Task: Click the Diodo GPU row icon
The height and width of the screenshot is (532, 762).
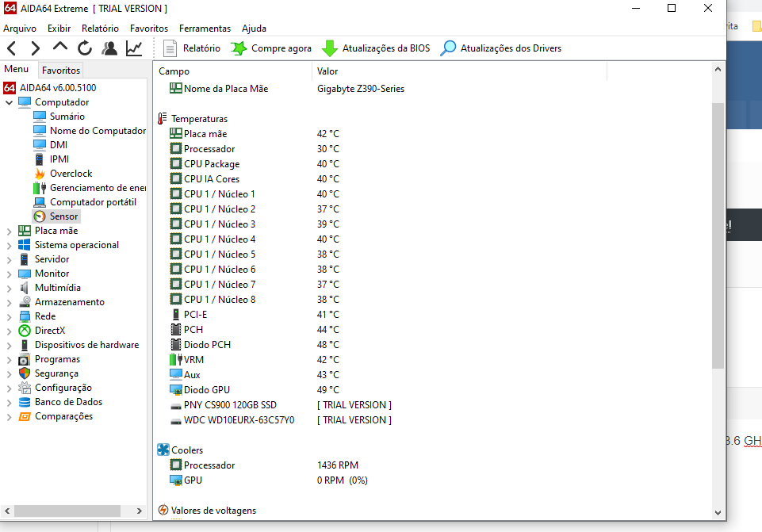Action: pos(175,389)
